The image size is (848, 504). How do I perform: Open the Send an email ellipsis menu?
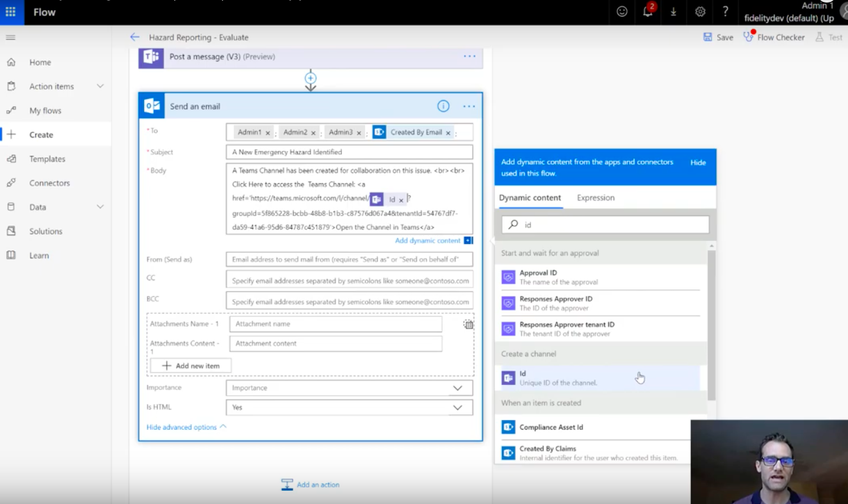click(x=469, y=106)
